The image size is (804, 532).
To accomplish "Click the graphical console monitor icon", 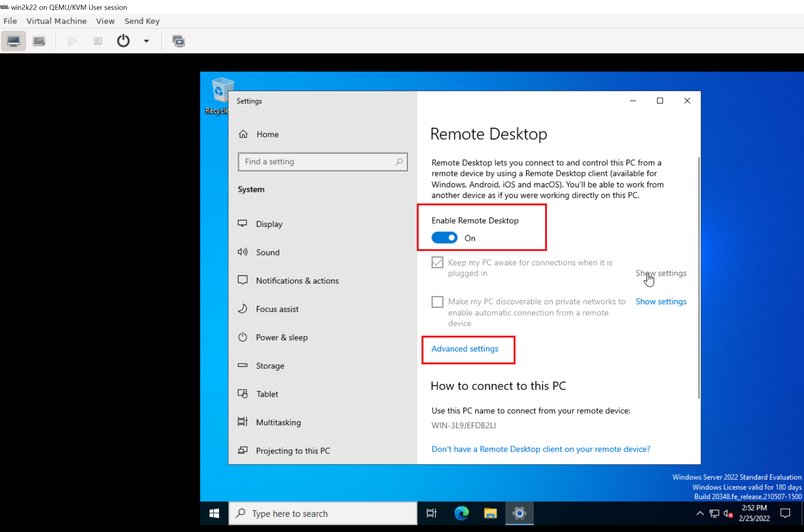I will pyautogui.click(x=13, y=41).
